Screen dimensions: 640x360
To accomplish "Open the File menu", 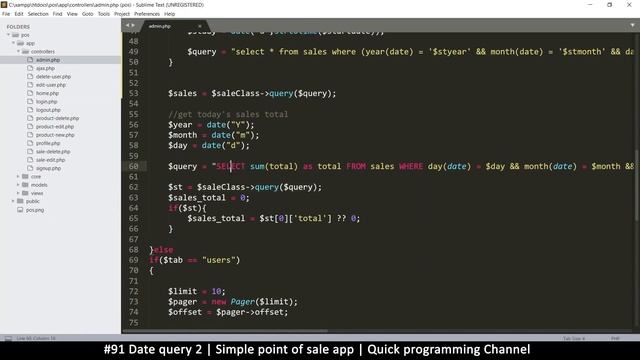I will 6,14.
